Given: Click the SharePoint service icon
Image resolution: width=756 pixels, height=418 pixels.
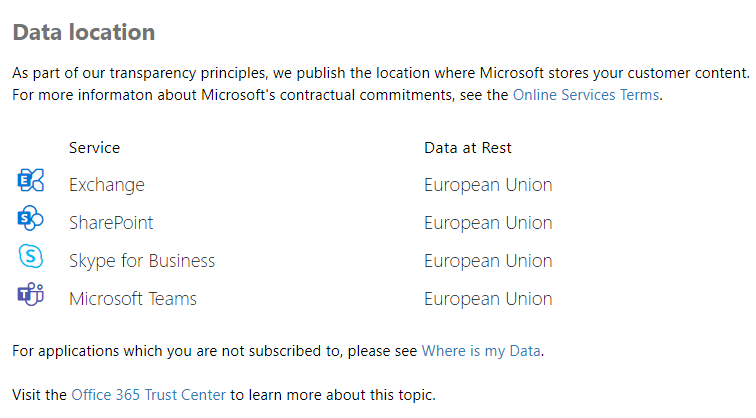Looking at the screenshot, I should (31, 218).
